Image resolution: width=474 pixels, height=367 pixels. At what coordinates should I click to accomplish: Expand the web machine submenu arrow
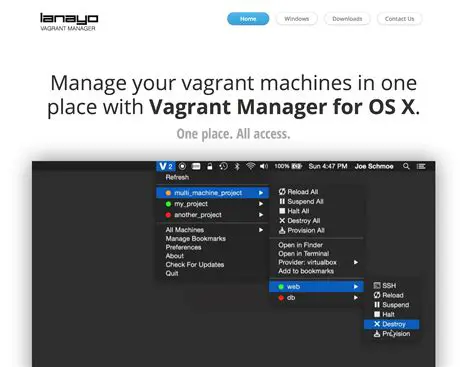point(356,287)
